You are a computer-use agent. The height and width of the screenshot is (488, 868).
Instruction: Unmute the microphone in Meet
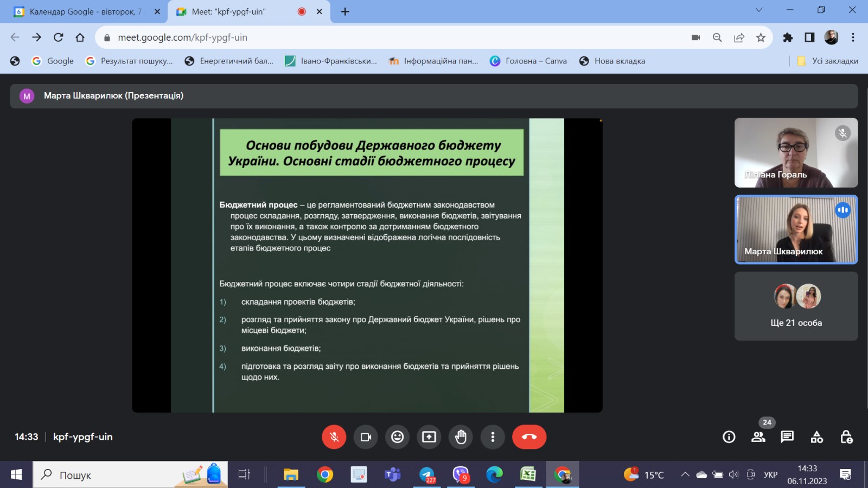(334, 436)
